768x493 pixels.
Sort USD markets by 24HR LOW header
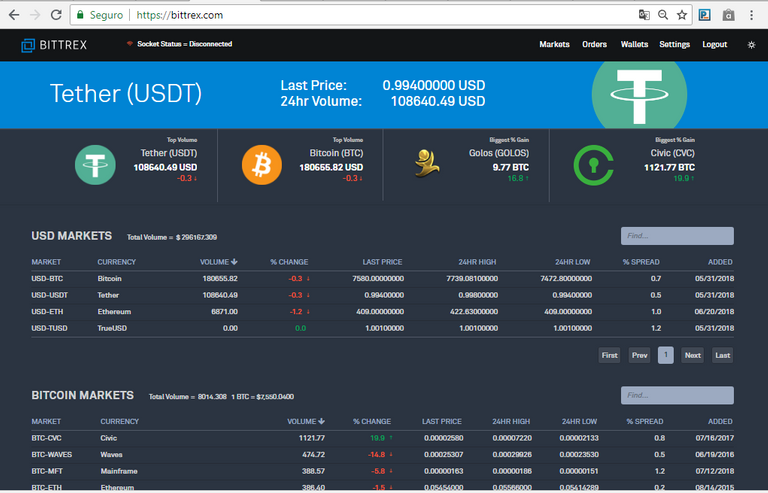(x=573, y=262)
